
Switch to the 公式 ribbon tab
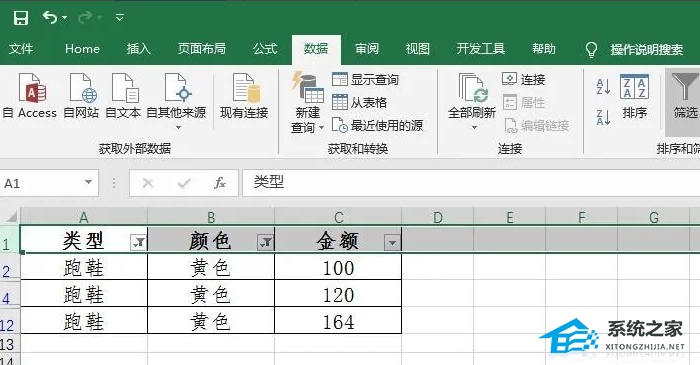265,49
